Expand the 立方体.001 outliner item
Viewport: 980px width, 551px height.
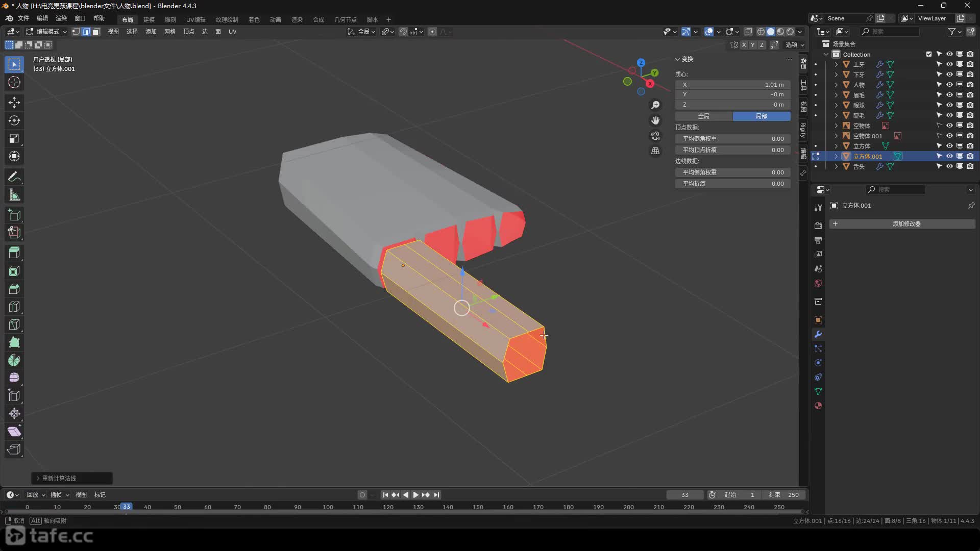click(836, 156)
